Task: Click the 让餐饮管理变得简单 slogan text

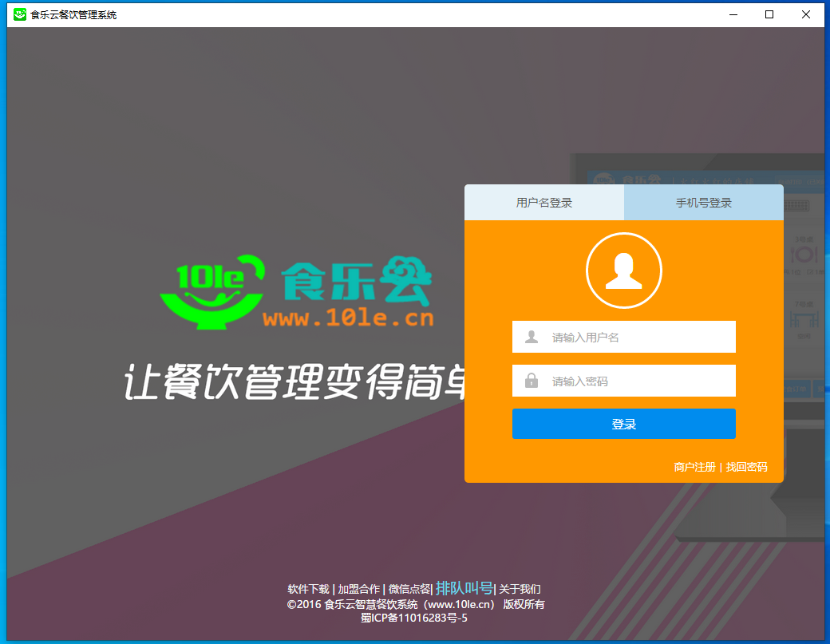Action: pos(294,381)
